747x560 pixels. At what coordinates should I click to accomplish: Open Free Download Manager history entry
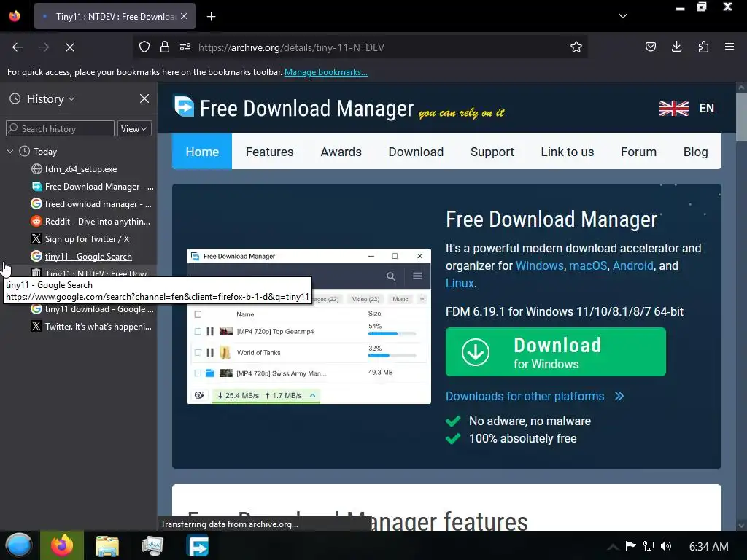pos(93,187)
